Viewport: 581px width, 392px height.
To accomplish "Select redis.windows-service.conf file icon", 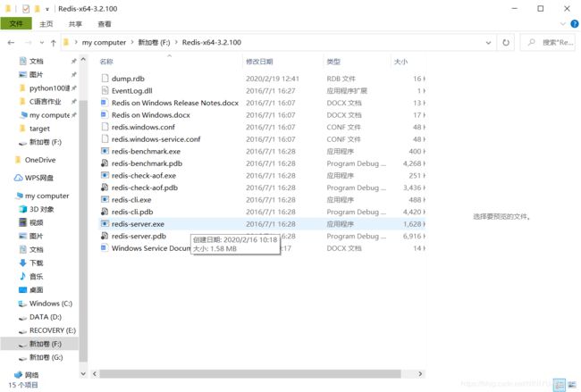I will 105,139.
